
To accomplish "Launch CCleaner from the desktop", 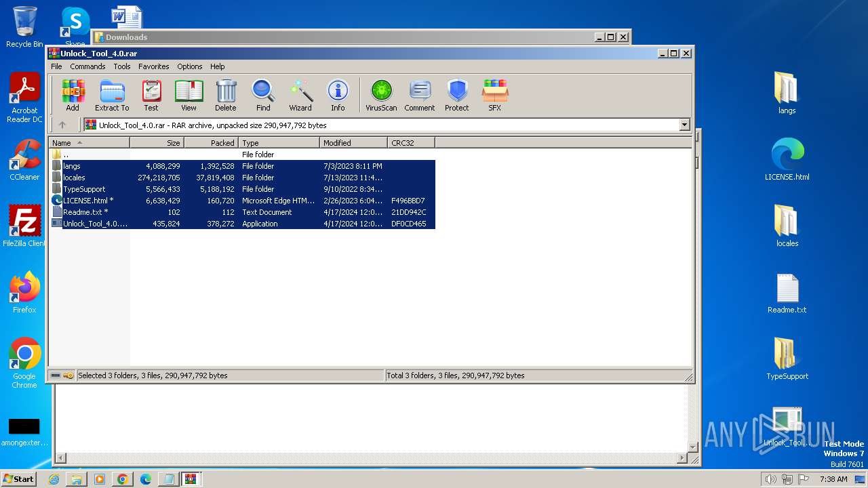I will click(x=24, y=160).
